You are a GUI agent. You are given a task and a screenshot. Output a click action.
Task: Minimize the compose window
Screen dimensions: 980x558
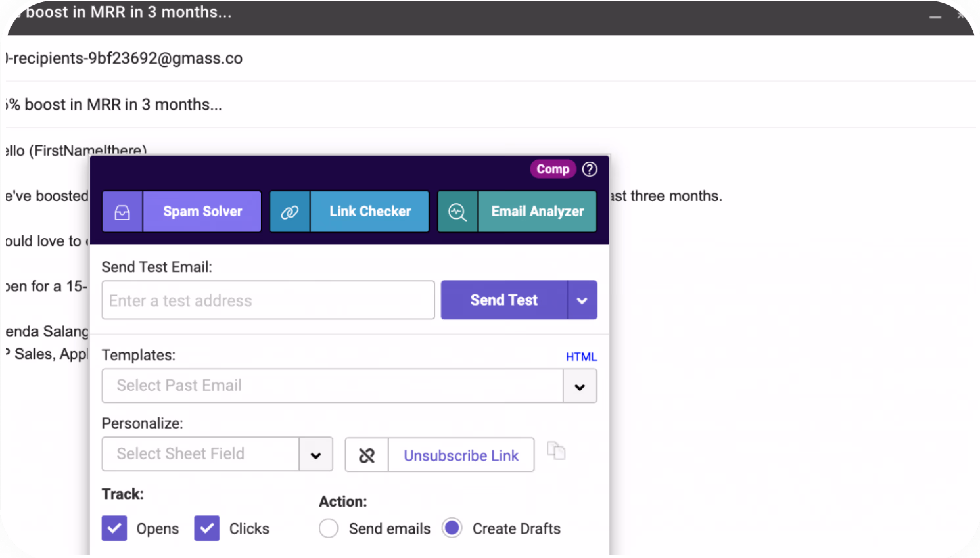(x=935, y=17)
